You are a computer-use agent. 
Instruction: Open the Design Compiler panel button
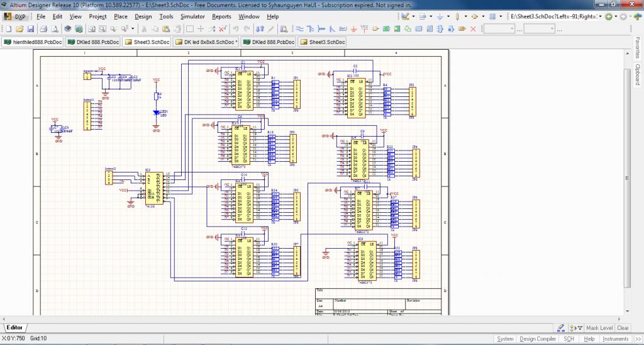tap(537, 339)
